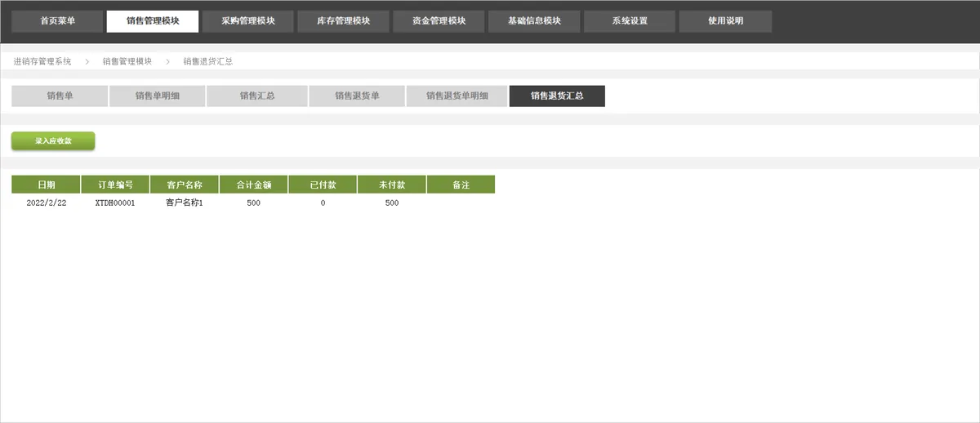Open the 采购管理模块 menu
This screenshot has width=980, height=423.
pos(248,21)
